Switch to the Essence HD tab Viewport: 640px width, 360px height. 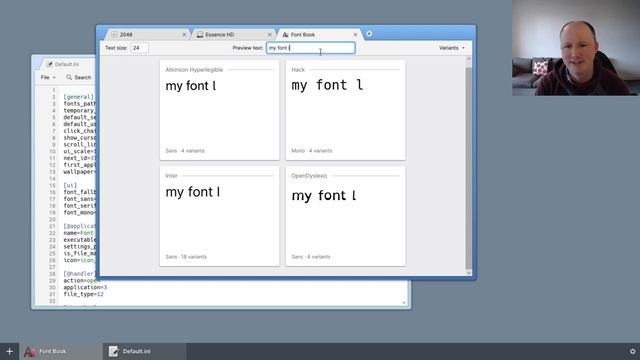(x=233, y=35)
